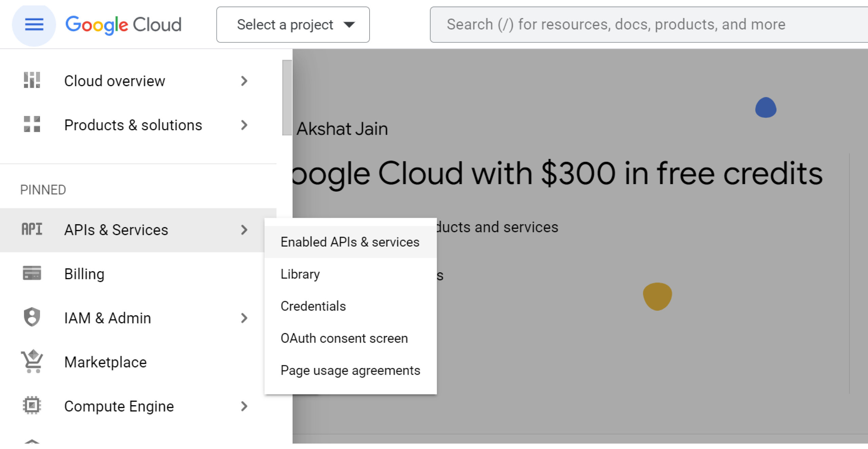Click the Billing credit card icon

[32, 273]
